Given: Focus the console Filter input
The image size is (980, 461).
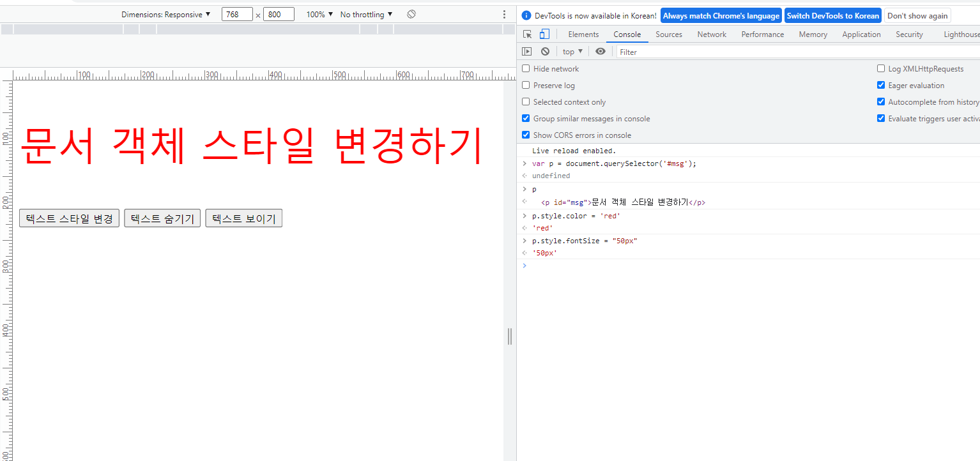Looking at the screenshot, I should tap(799, 52).
